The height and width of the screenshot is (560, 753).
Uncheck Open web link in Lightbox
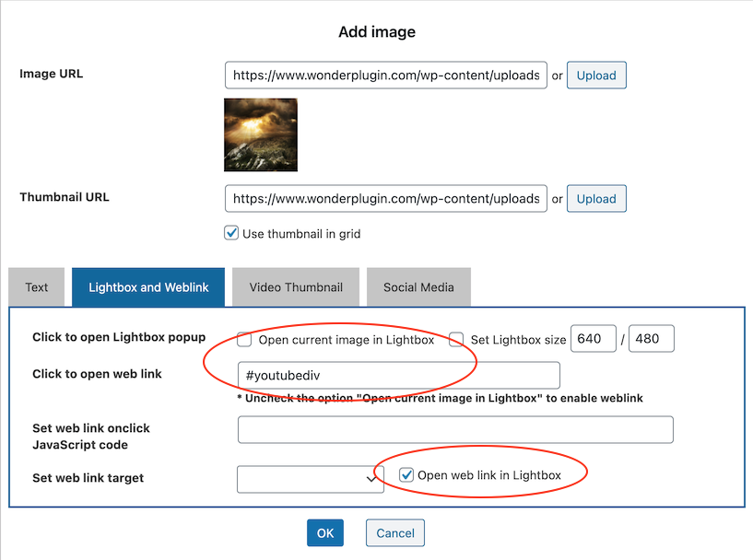406,475
